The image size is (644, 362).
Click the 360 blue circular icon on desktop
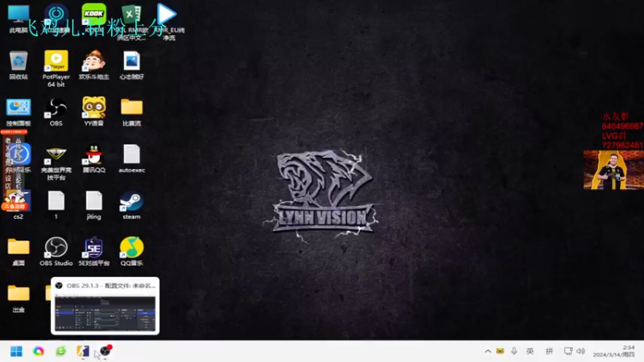pos(19,154)
